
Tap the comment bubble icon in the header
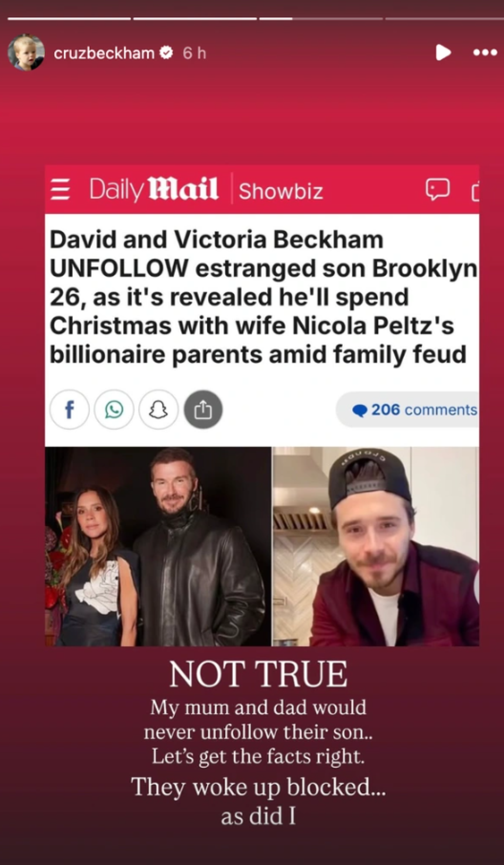pyautogui.click(x=437, y=190)
